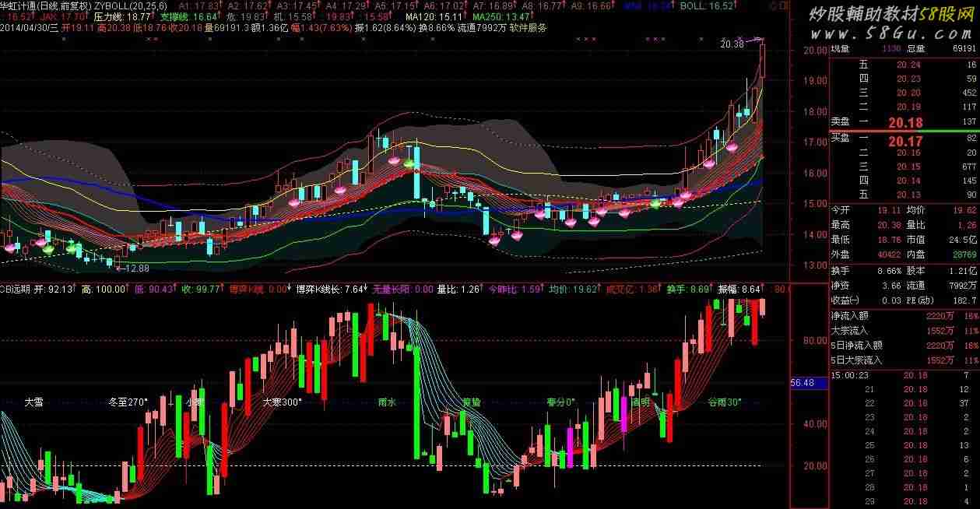980x509 pixels.
Task: Select the 大寒300° solar term marker
Action: 281,402
